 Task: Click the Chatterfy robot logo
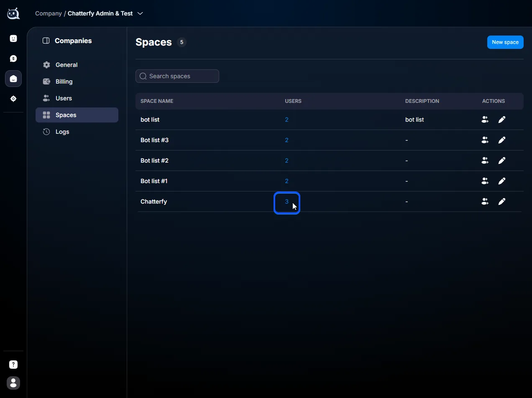coord(13,13)
